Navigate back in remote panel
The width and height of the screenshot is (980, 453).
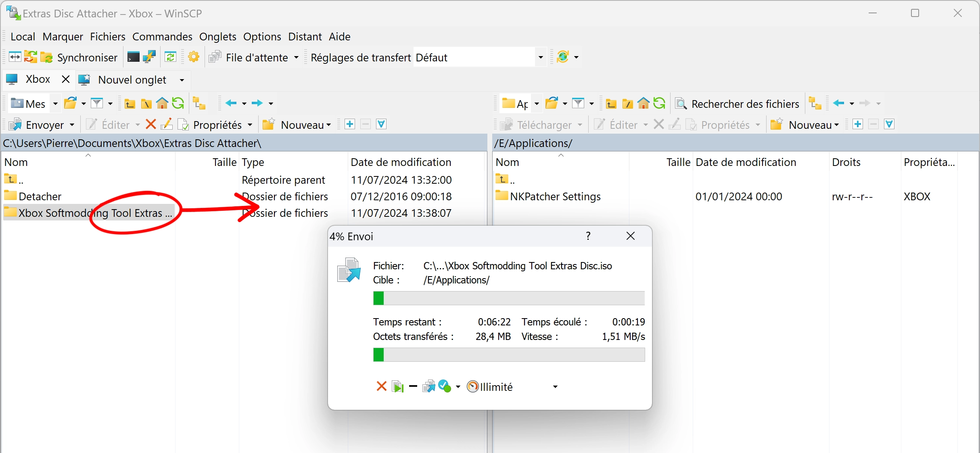839,103
